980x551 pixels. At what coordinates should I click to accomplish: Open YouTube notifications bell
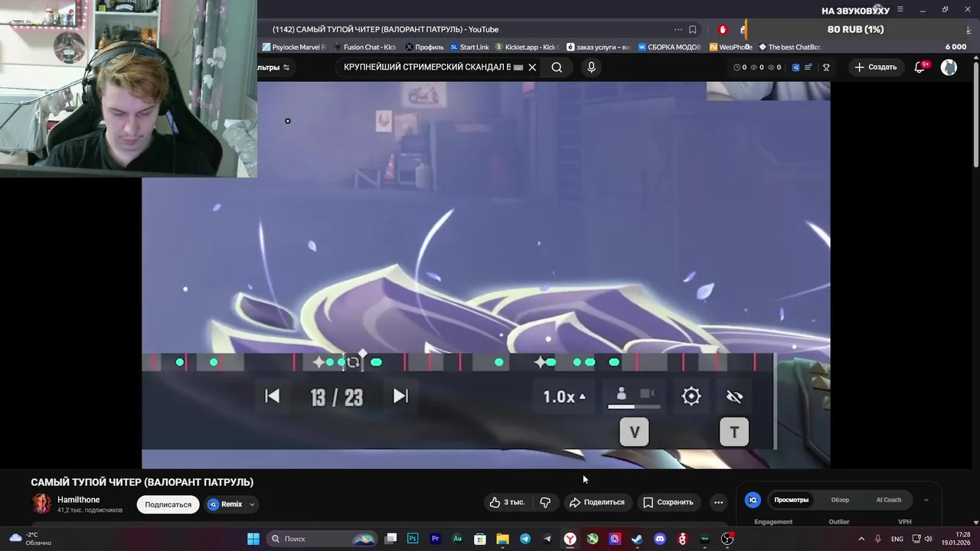(x=921, y=67)
